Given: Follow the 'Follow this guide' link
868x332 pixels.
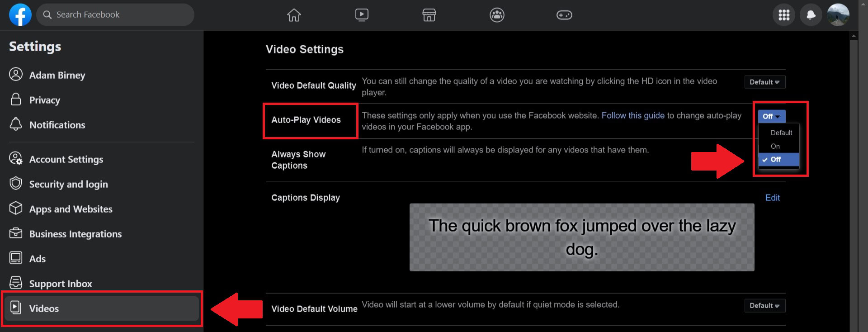Looking at the screenshot, I should pyautogui.click(x=633, y=115).
